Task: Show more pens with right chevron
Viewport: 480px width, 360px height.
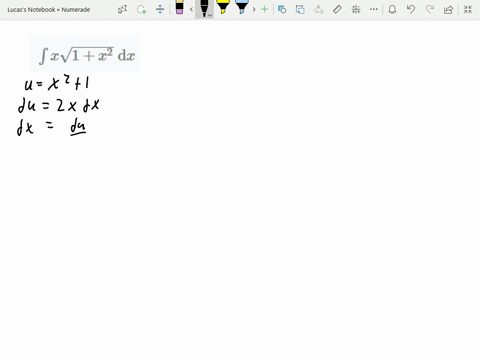Action: (254, 9)
